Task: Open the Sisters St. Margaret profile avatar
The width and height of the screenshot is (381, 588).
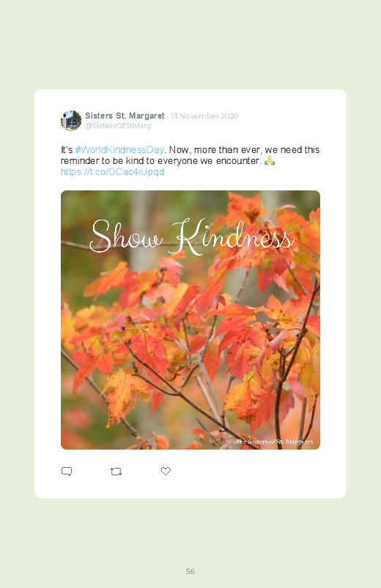Action: click(x=71, y=120)
